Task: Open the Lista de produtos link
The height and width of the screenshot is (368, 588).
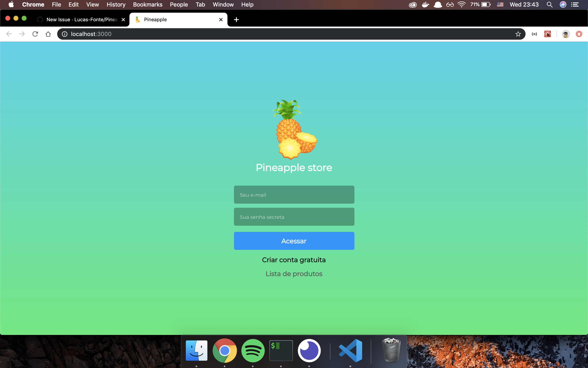Action: coord(294,274)
